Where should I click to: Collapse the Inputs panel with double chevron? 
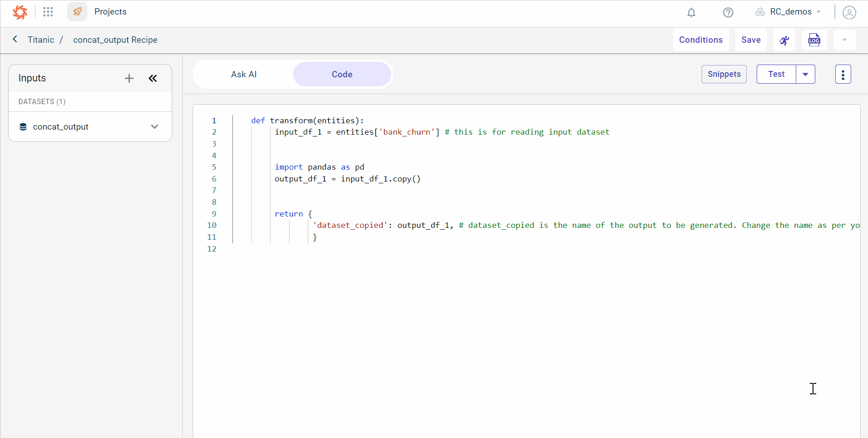153,78
